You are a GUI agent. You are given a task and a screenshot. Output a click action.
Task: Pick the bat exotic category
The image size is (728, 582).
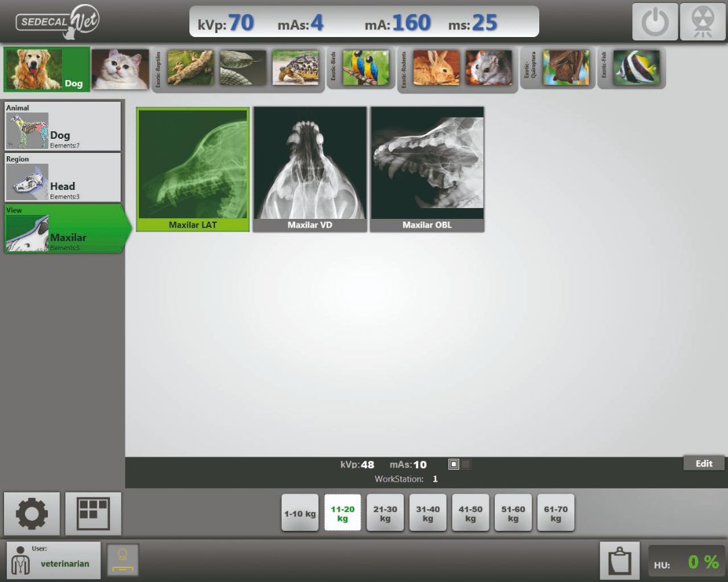(566, 68)
